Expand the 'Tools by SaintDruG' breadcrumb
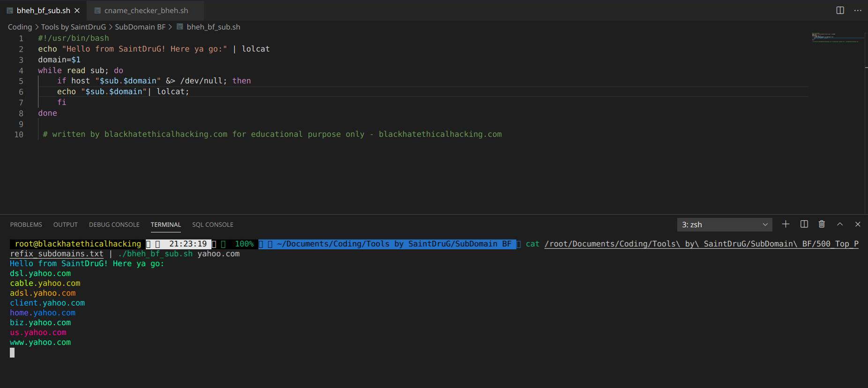Image resolution: width=868 pixels, height=388 pixels. tap(74, 27)
